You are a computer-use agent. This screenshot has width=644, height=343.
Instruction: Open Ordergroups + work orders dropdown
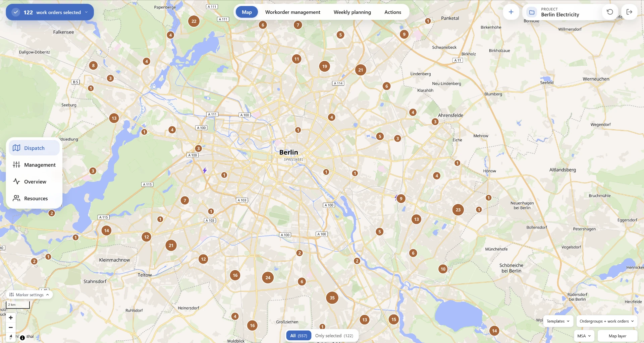click(607, 321)
